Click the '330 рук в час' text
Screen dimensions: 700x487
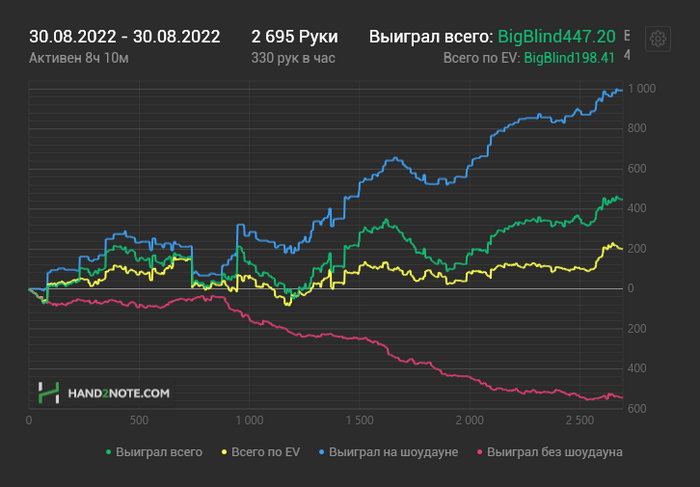(293, 58)
